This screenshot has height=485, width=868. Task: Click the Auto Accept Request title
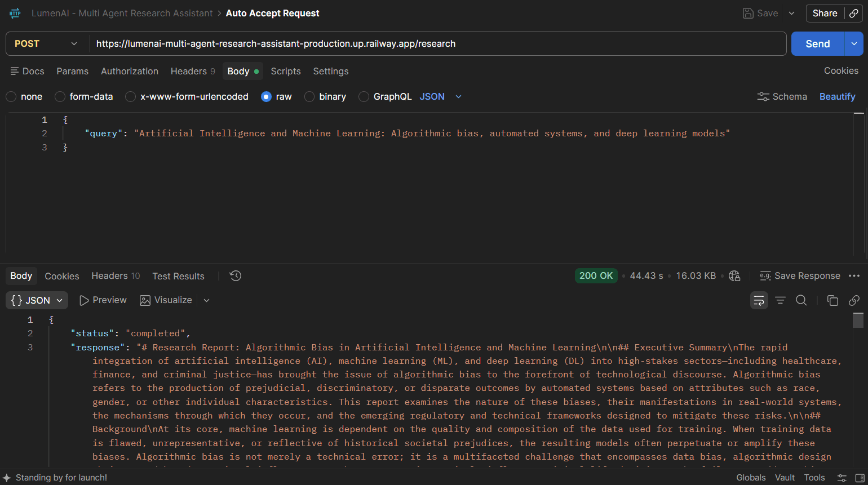pos(273,14)
